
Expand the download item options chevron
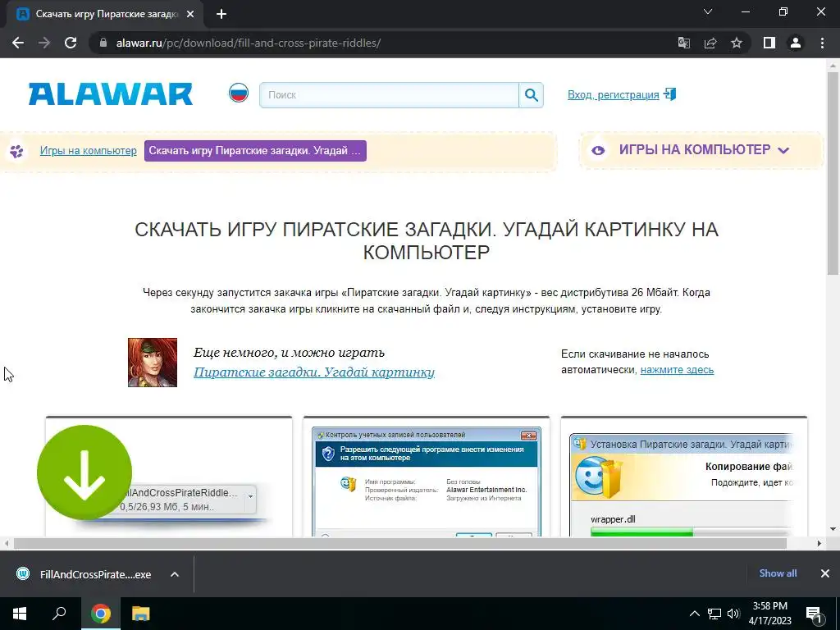175,574
